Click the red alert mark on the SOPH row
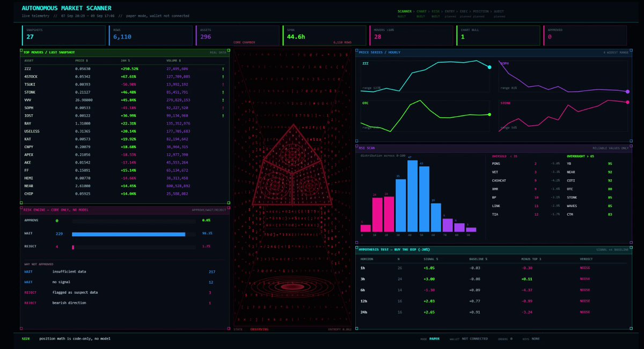This screenshot has width=644, height=349. click(x=223, y=108)
